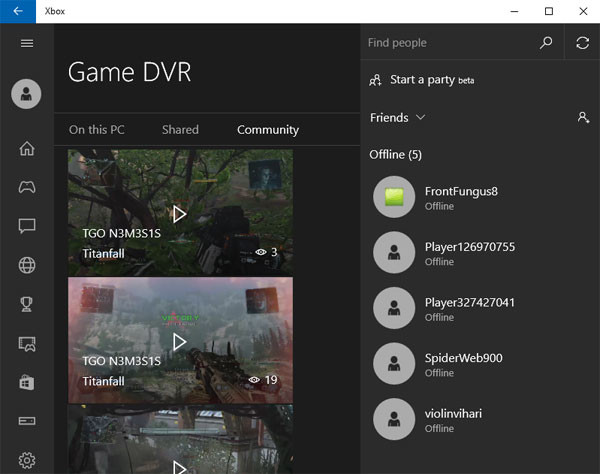Minimize the Xbox window
This screenshot has height=474, width=600.
click(x=514, y=11)
